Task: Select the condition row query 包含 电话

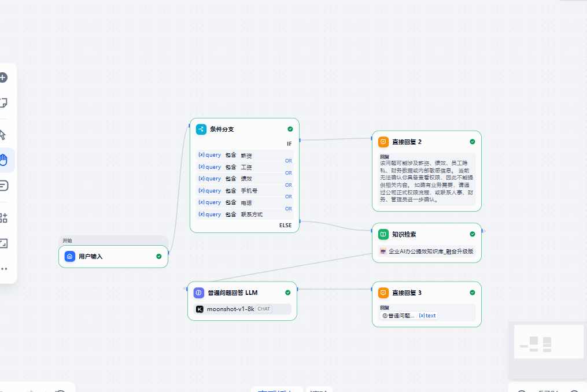Action: click(245, 202)
